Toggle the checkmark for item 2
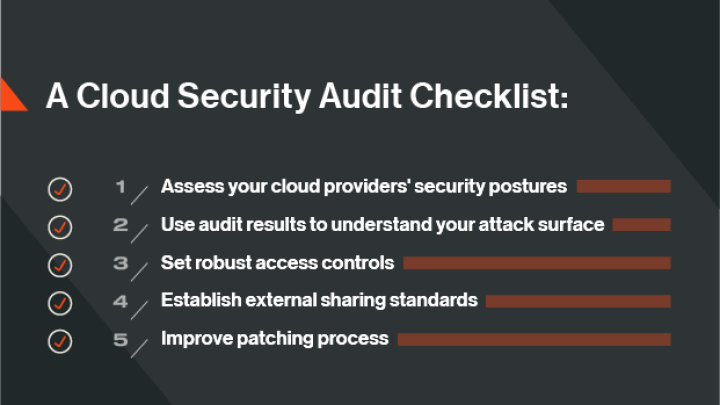This screenshot has width=720, height=405. pyautogui.click(x=60, y=226)
